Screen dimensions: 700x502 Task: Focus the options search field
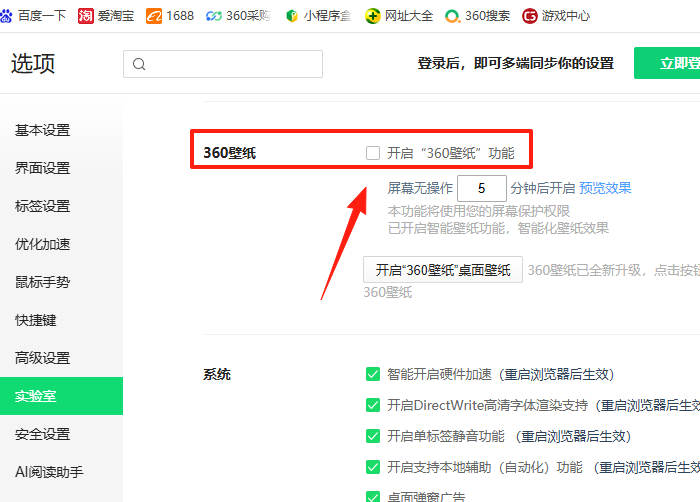[x=223, y=64]
